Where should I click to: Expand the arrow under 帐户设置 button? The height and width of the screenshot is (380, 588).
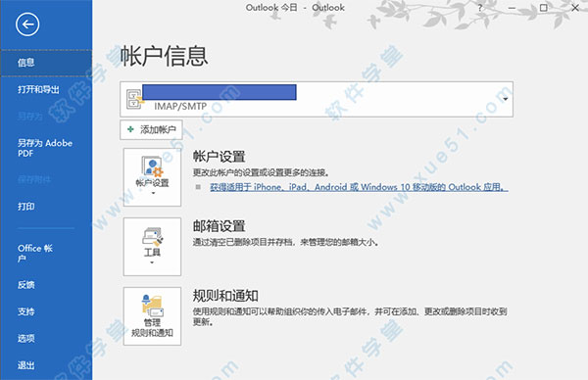coord(153,193)
